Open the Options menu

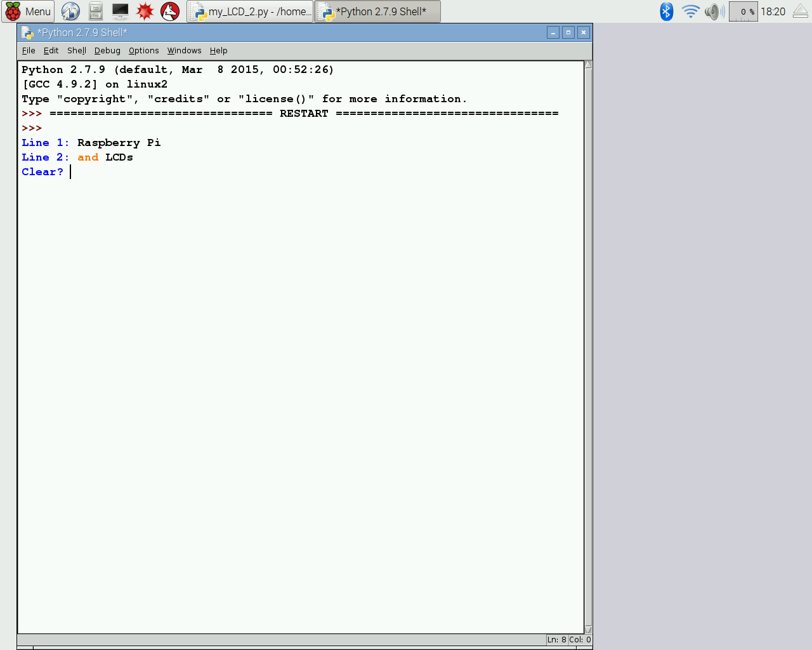coord(143,51)
